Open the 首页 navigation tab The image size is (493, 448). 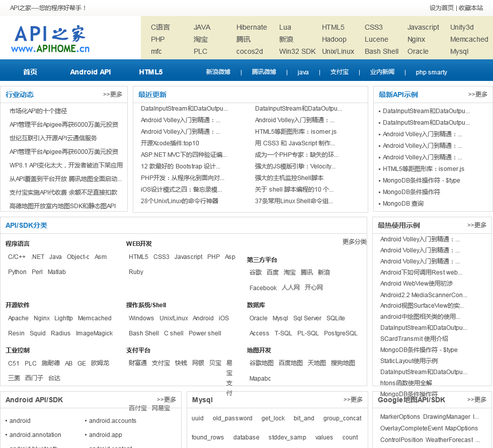(30, 72)
